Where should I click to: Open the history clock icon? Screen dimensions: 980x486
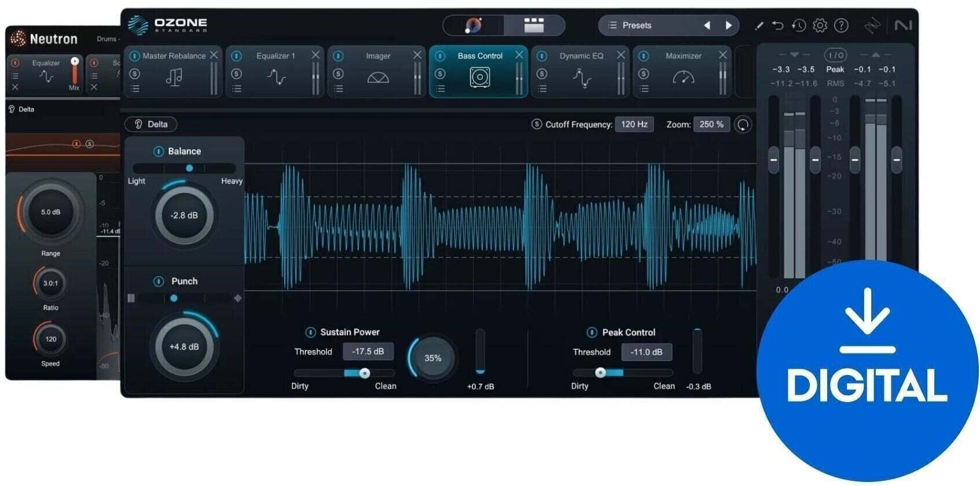point(799,25)
